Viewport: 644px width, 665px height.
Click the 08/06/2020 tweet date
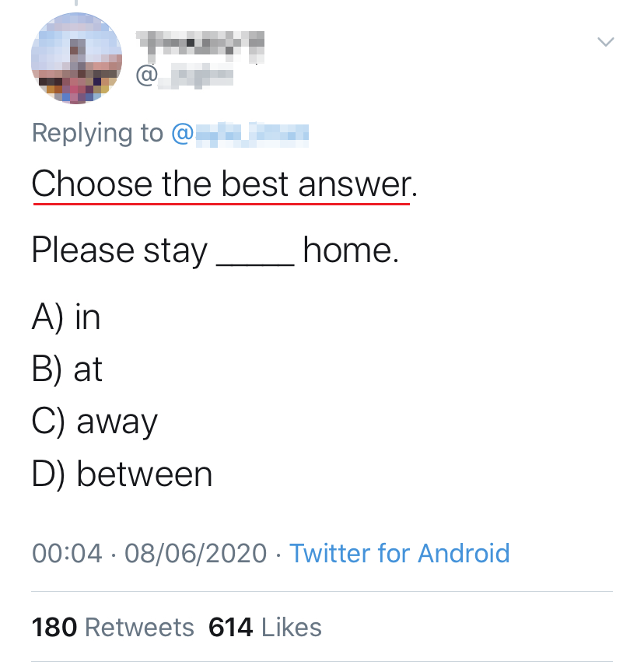click(x=195, y=553)
